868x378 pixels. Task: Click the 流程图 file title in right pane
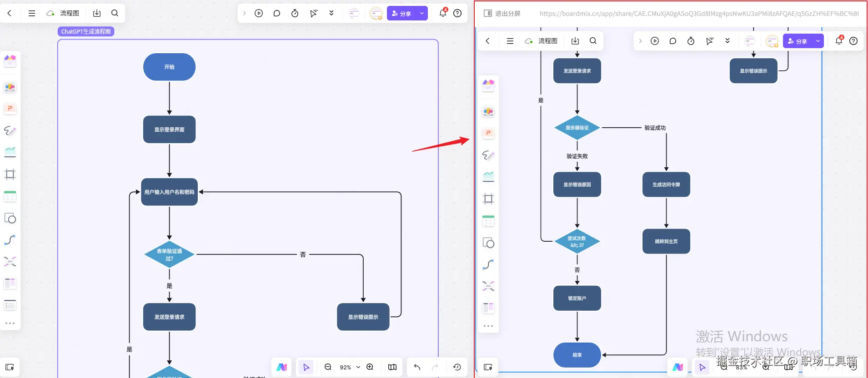tap(548, 41)
